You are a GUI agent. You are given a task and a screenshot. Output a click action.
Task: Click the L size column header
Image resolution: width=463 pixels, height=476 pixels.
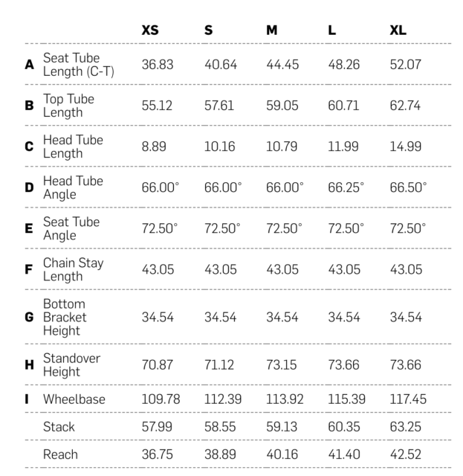point(331,30)
